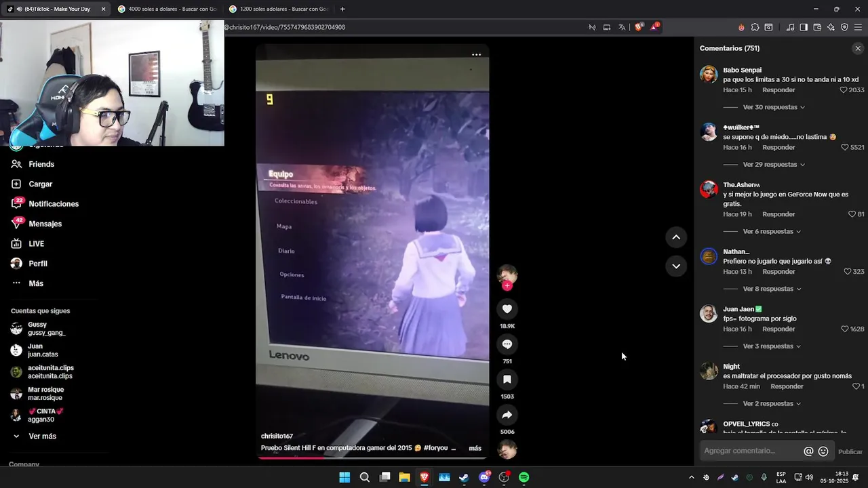This screenshot has height=488, width=868.
Task: Open a new browser tab
Action: 342,9
